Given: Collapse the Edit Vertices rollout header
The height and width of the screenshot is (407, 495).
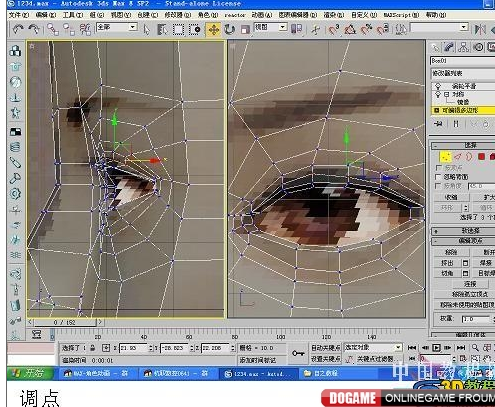Looking at the screenshot, I should [463, 241].
